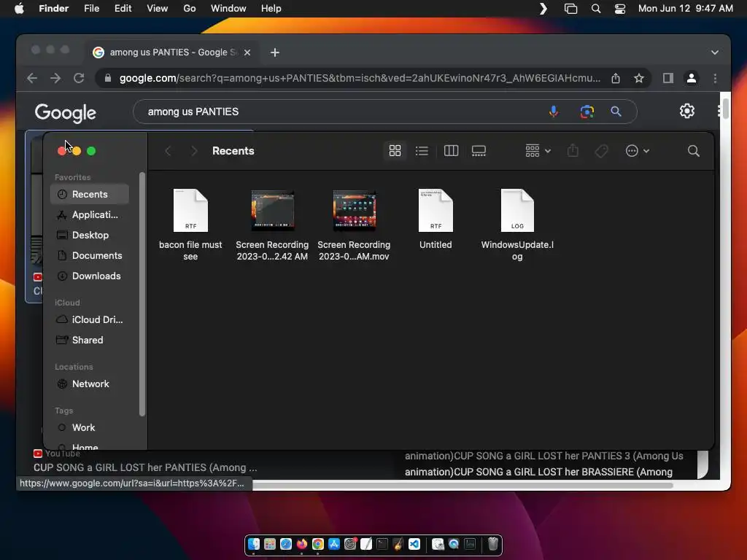Open the Edit menu
Viewport: 747px width, 560px height.
tap(123, 9)
